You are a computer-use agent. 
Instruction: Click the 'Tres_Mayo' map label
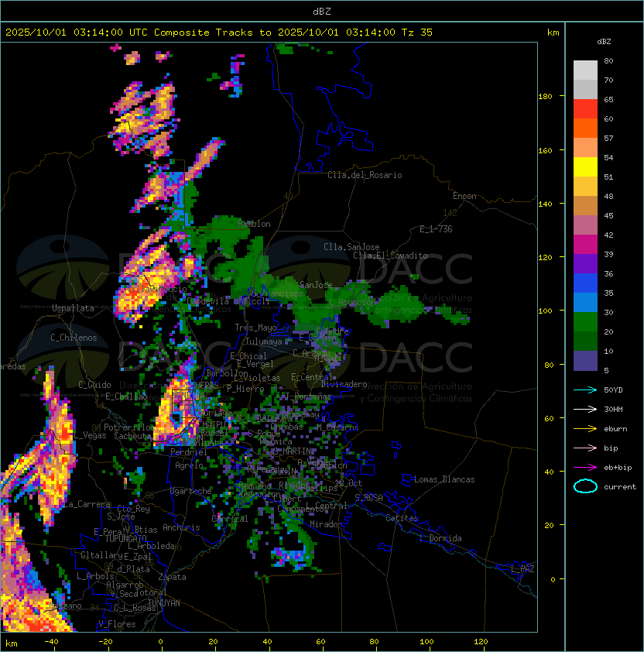[x=255, y=328]
